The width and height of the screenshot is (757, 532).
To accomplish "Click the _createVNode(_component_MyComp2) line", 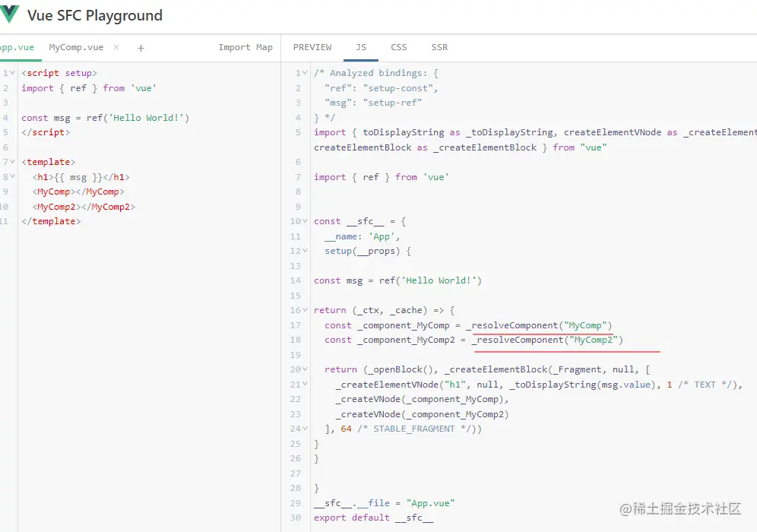I will coord(423,414).
